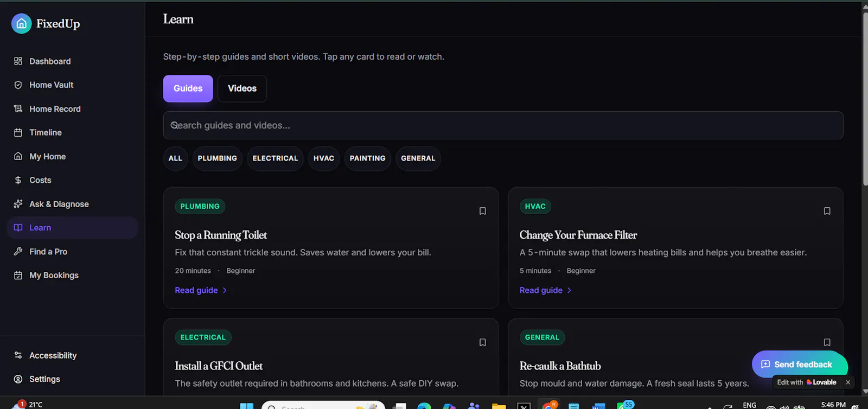This screenshot has width=868, height=409.
Task: Click the Home Vault shield icon
Action: (x=18, y=85)
